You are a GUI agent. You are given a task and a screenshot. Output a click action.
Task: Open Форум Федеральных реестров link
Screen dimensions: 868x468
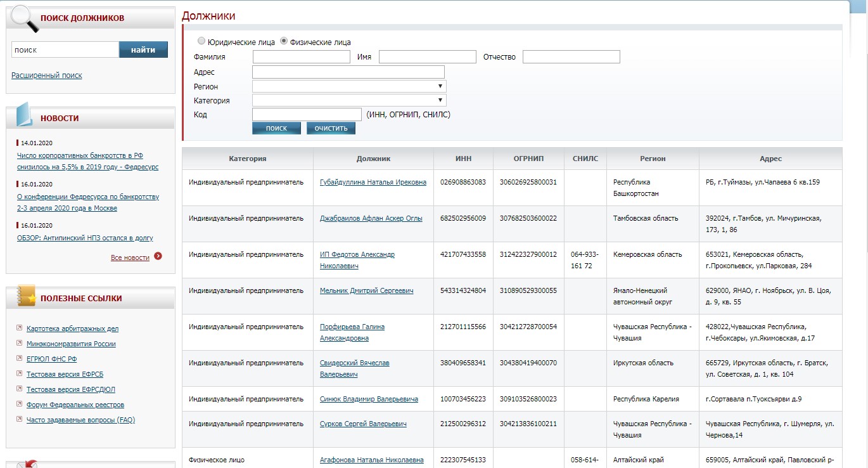click(75, 405)
